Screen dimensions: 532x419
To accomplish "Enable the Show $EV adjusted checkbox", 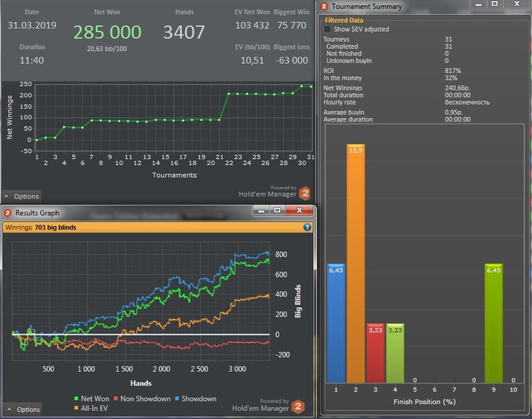I will (x=328, y=29).
